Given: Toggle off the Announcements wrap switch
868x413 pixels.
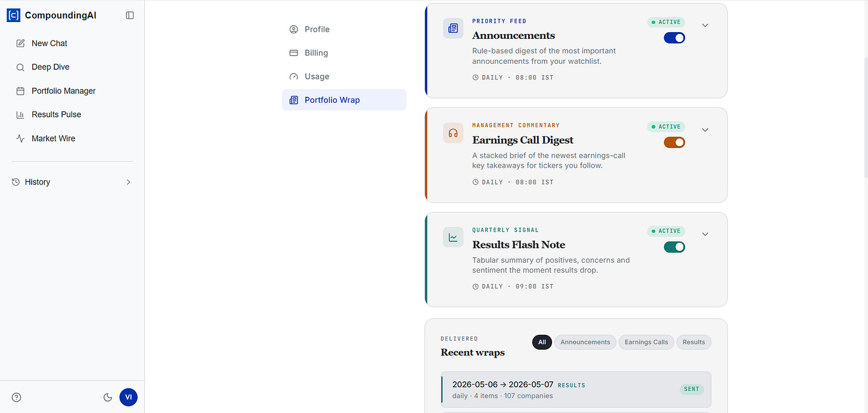Looking at the screenshot, I should [x=674, y=38].
